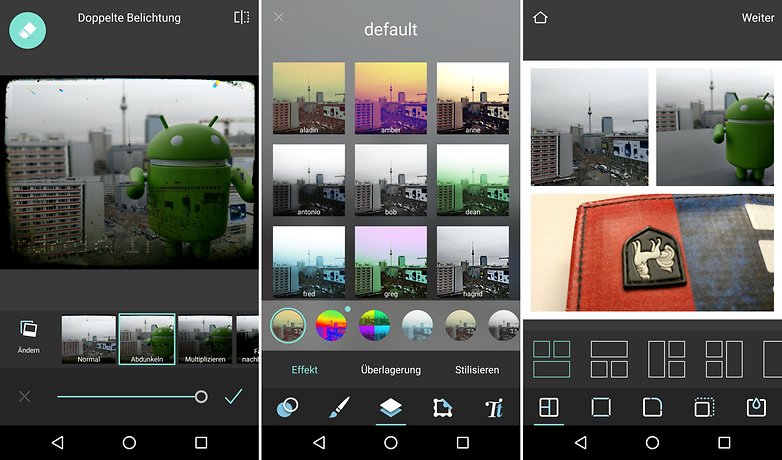Tap Android back button in right screen
The height and width of the screenshot is (460, 782).
pyautogui.click(x=581, y=442)
